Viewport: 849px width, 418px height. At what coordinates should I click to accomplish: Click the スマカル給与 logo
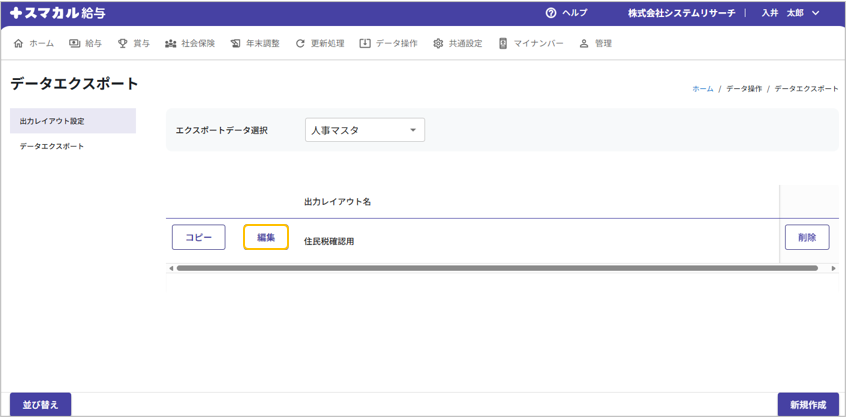pos(58,14)
